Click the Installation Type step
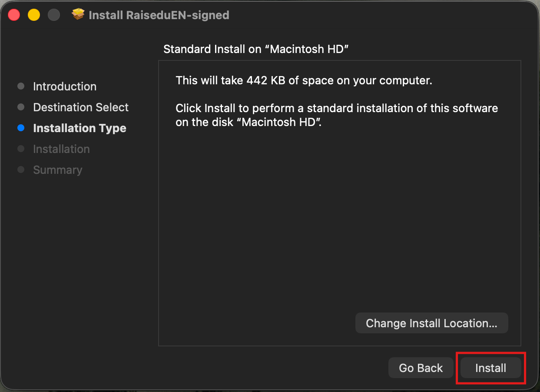The width and height of the screenshot is (540, 392). pos(80,128)
